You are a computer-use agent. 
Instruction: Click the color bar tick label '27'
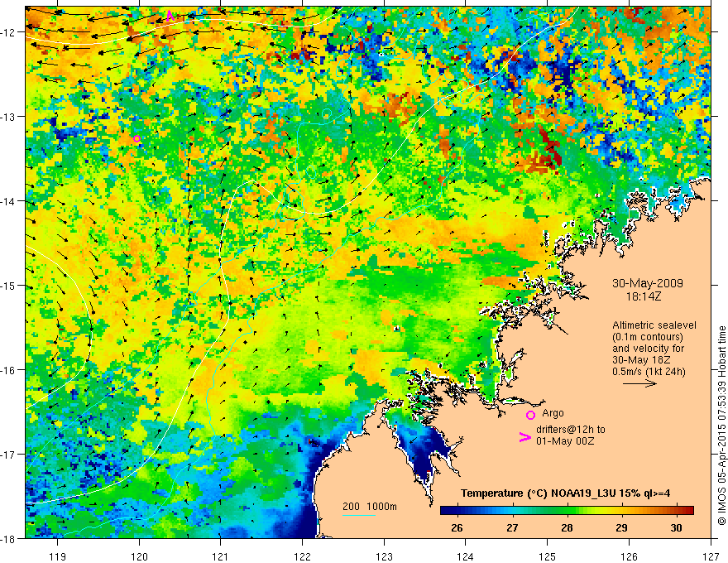point(512,527)
